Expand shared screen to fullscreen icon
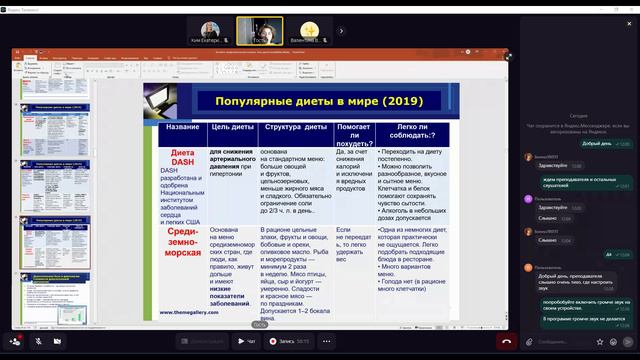 (508, 58)
